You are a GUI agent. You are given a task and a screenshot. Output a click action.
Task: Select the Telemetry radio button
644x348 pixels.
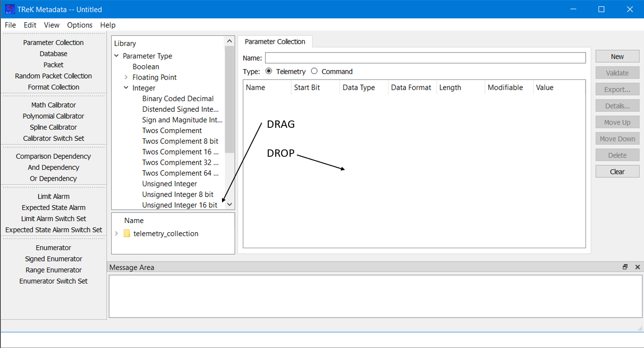click(x=269, y=71)
